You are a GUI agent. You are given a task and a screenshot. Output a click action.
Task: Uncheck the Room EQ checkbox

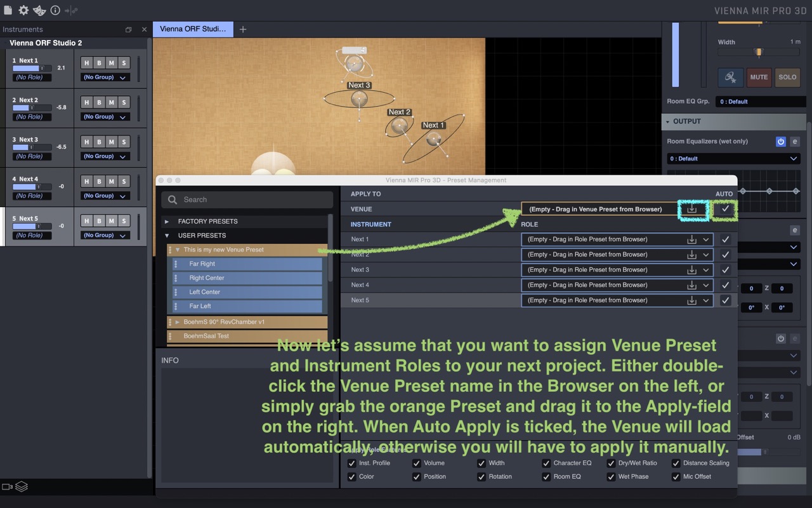pyautogui.click(x=546, y=477)
